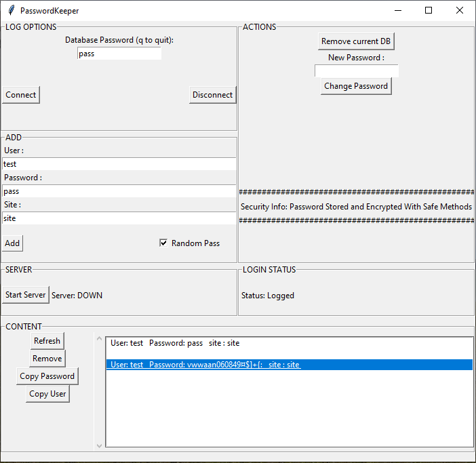This screenshot has height=463, width=476.
Task: Click the Connect button
Action: (21, 95)
